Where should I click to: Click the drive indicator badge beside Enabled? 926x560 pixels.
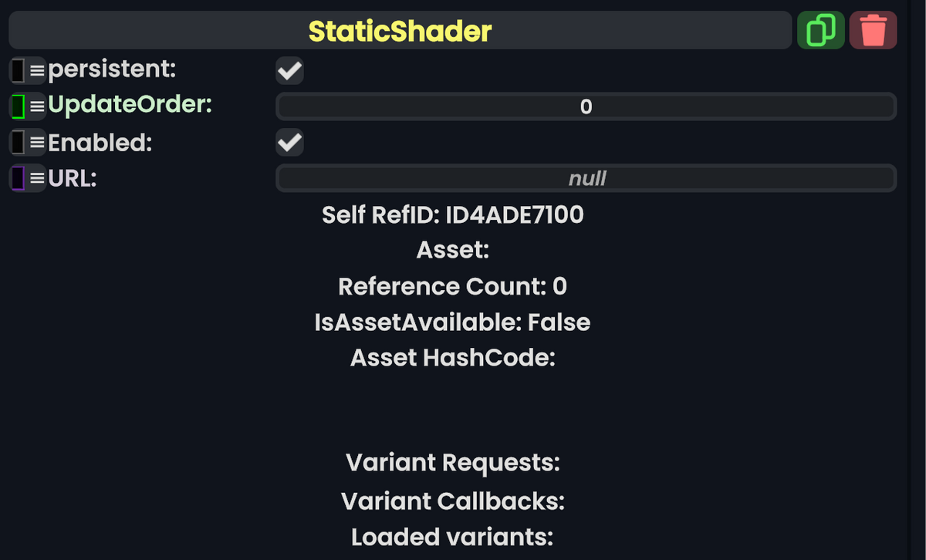(x=17, y=142)
